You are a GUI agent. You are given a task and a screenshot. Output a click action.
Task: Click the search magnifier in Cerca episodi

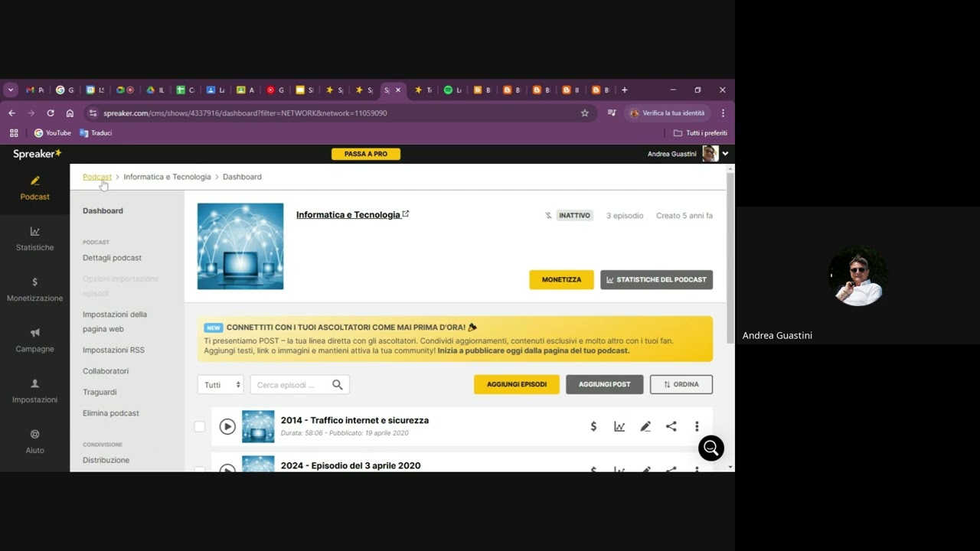coord(338,385)
